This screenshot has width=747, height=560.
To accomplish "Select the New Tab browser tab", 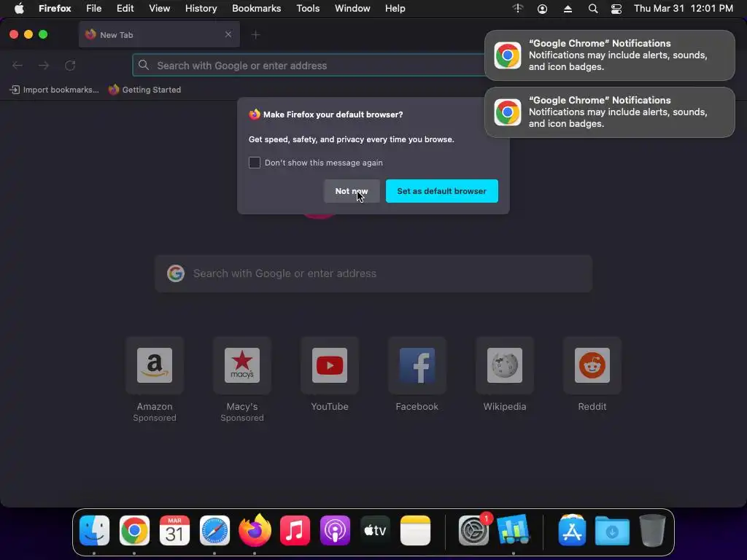I will (x=159, y=35).
